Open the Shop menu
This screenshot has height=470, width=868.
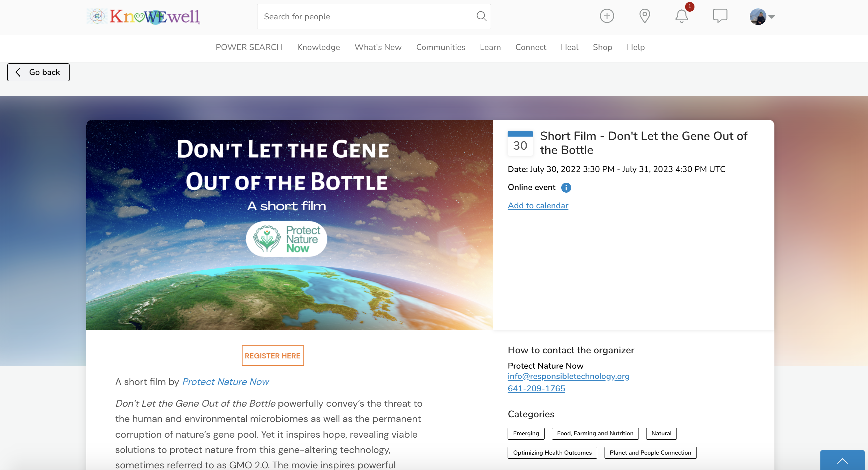coord(603,47)
